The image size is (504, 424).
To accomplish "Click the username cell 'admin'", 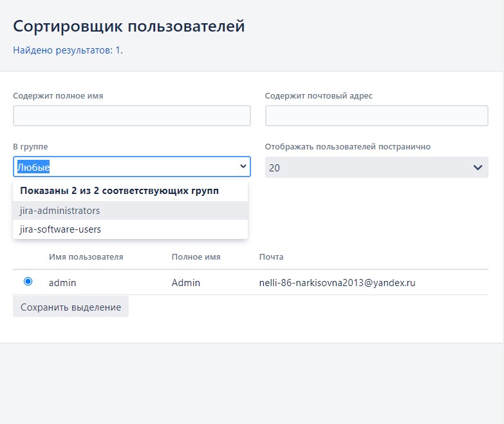I will (x=62, y=283).
